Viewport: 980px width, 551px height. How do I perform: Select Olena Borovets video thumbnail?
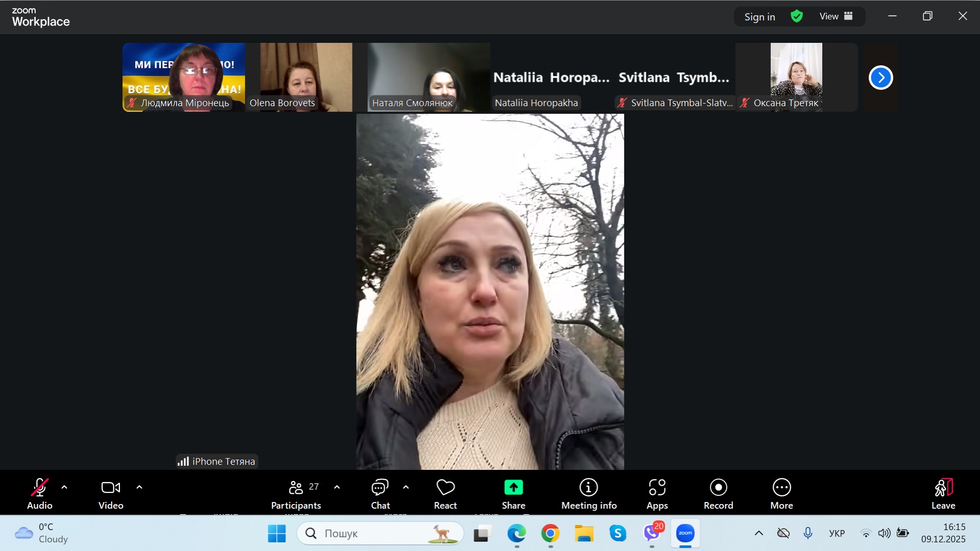(306, 77)
